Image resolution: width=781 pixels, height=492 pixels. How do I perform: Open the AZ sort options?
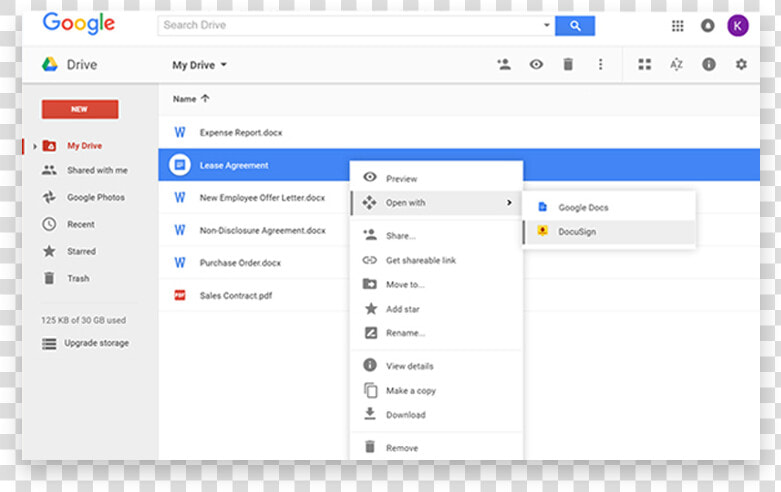pyautogui.click(x=676, y=64)
